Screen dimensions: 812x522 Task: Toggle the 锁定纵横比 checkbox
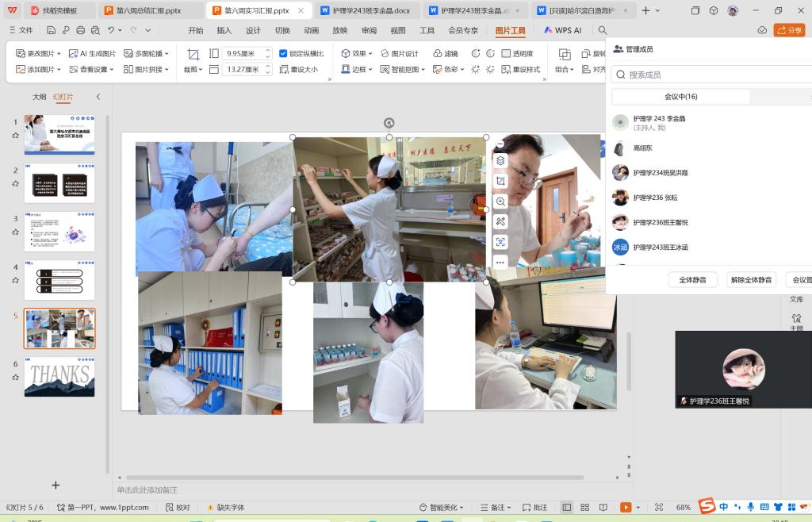(x=283, y=53)
